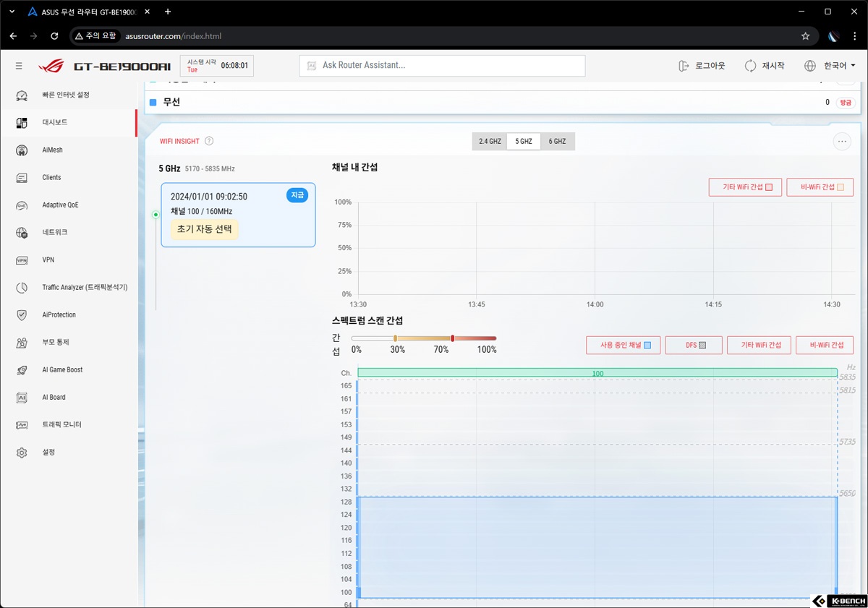This screenshot has width=868, height=608.
Task: Open the 한국어 language dropdown
Action: point(830,66)
